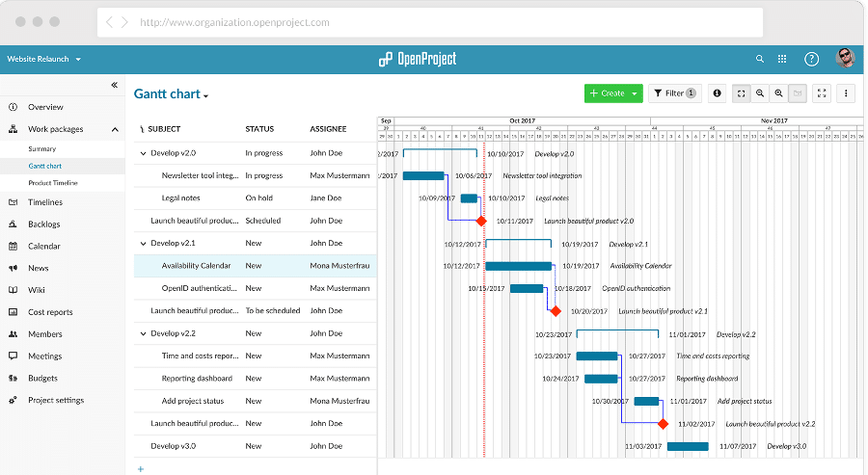This screenshot has height=475, width=868.
Task: Open the Summary submenu item
Action: click(42, 148)
